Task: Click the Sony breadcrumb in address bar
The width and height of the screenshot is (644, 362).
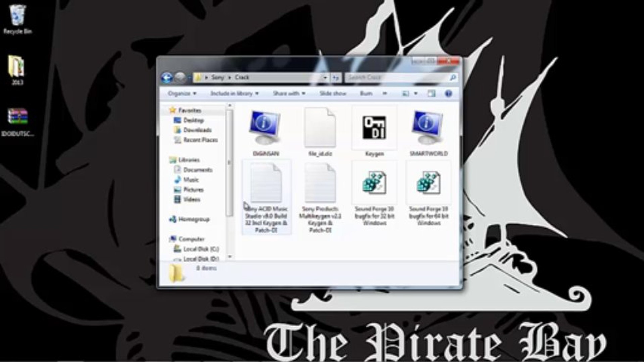Action: (x=217, y=77)
